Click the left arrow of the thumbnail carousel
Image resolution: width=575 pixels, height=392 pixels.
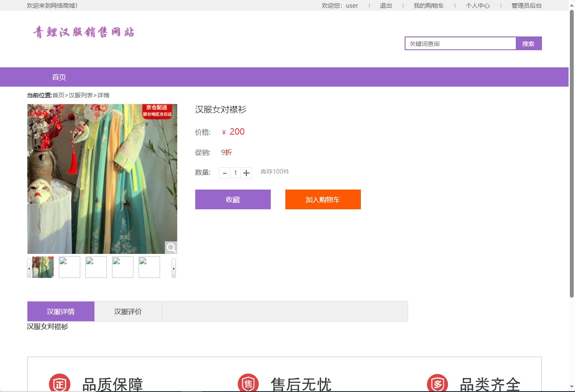28,268
